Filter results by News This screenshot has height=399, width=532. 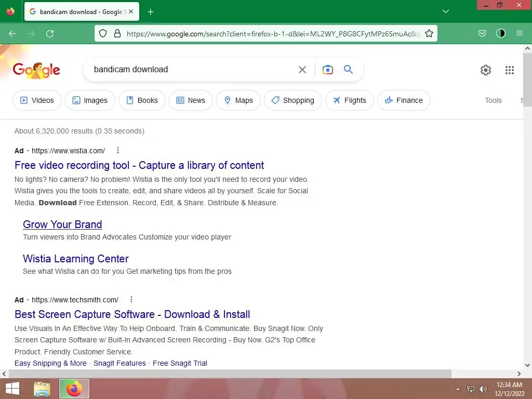click(x=191, y=100)
